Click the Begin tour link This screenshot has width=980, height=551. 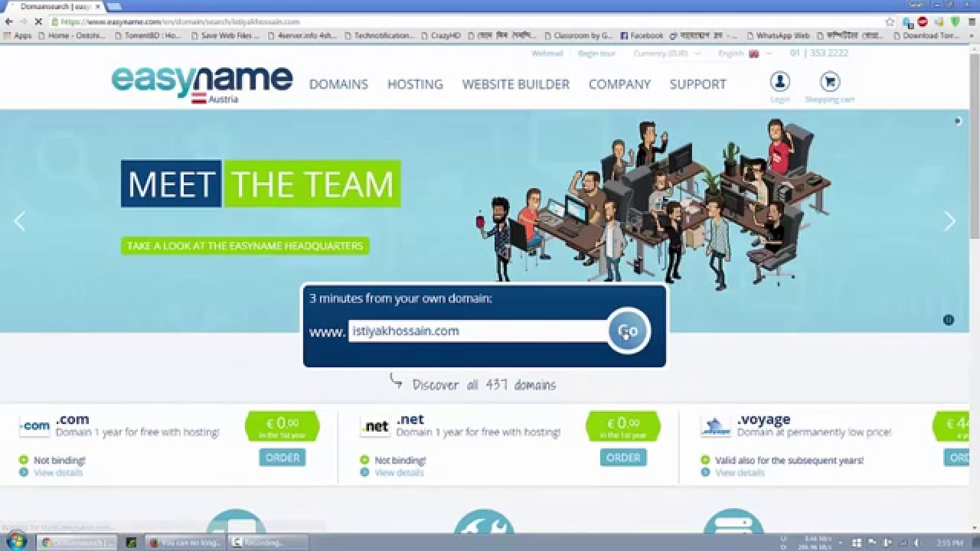[x=596, y=54]
